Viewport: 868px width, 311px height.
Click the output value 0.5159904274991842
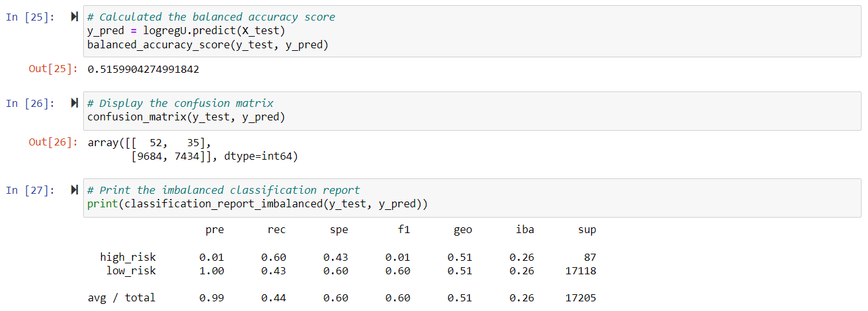(143, 70)
